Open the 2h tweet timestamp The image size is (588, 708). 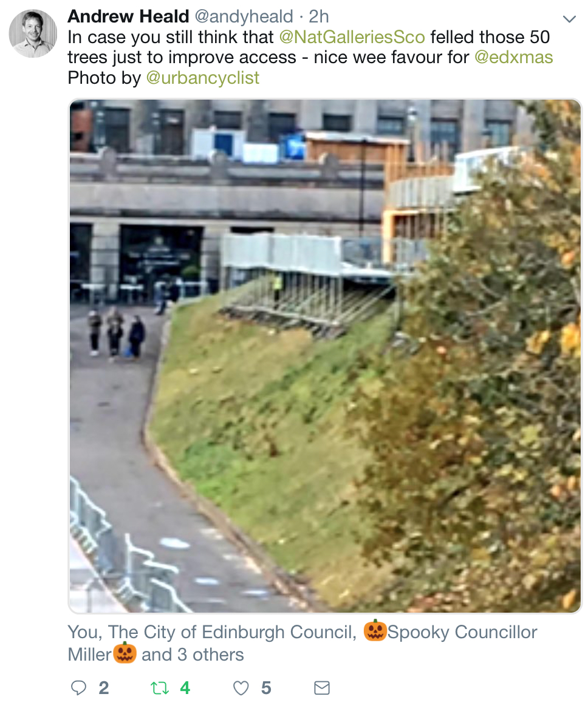point(319,17)
